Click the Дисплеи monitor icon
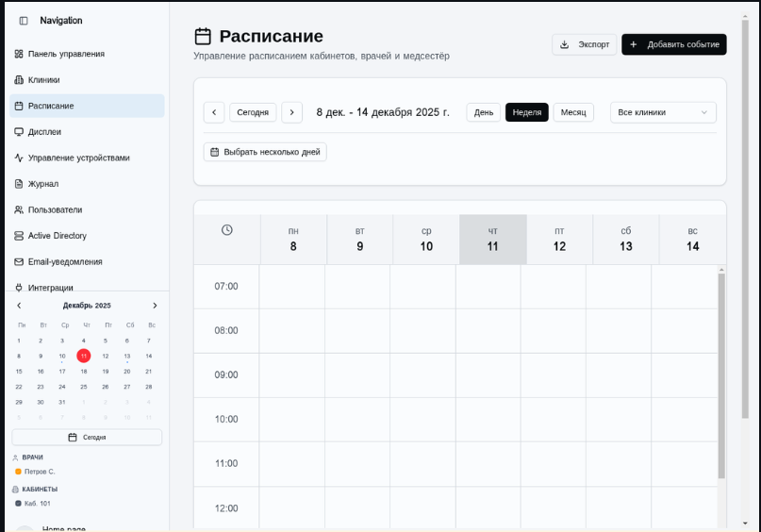The width and height of the screenshot is (761, 532). click(x=19, y=131)
